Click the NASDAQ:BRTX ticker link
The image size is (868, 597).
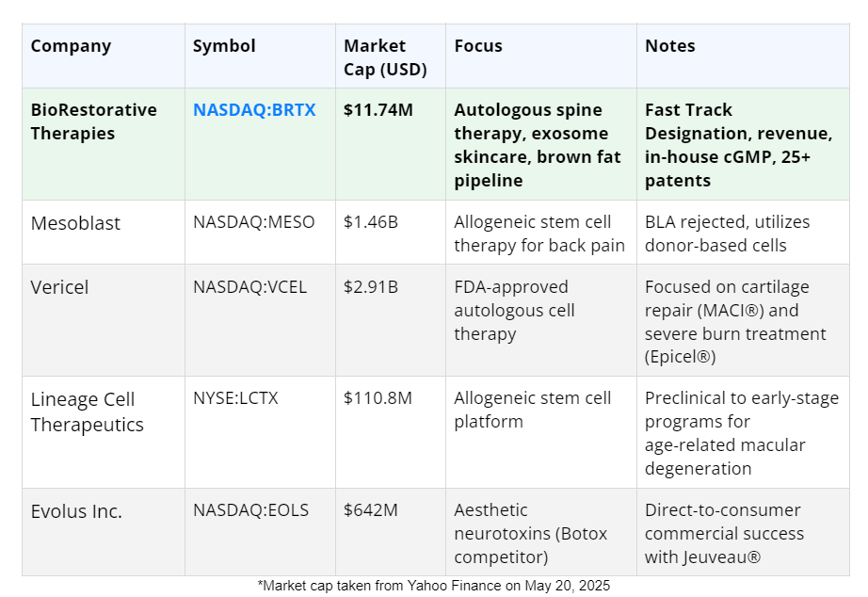pos(254,110)
